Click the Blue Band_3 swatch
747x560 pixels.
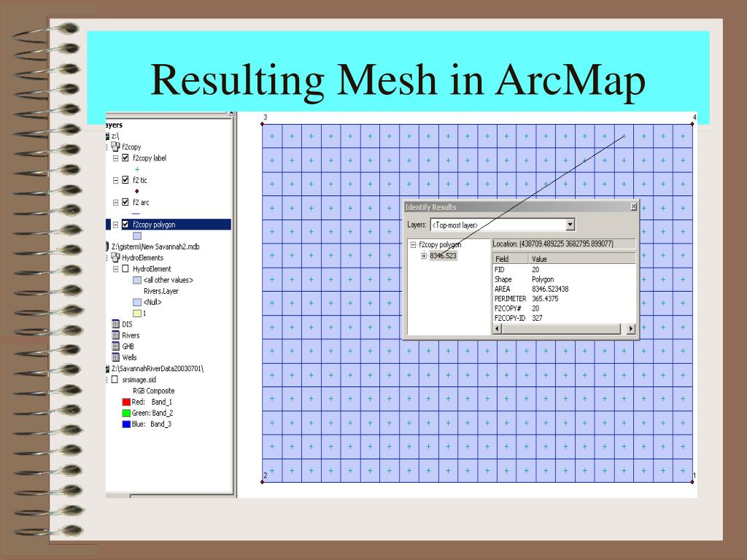[126, 424]
